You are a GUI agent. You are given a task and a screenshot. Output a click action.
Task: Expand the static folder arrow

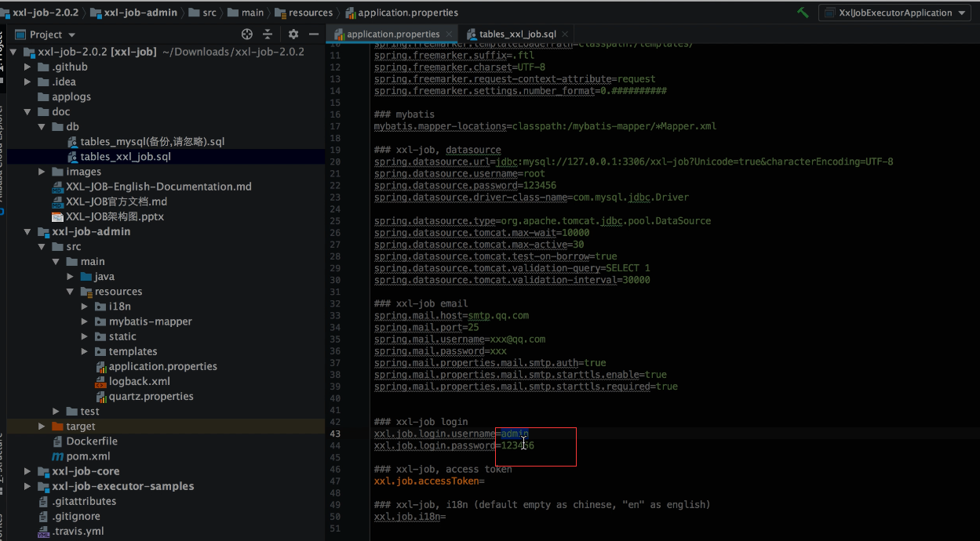(x=85, y=336)
